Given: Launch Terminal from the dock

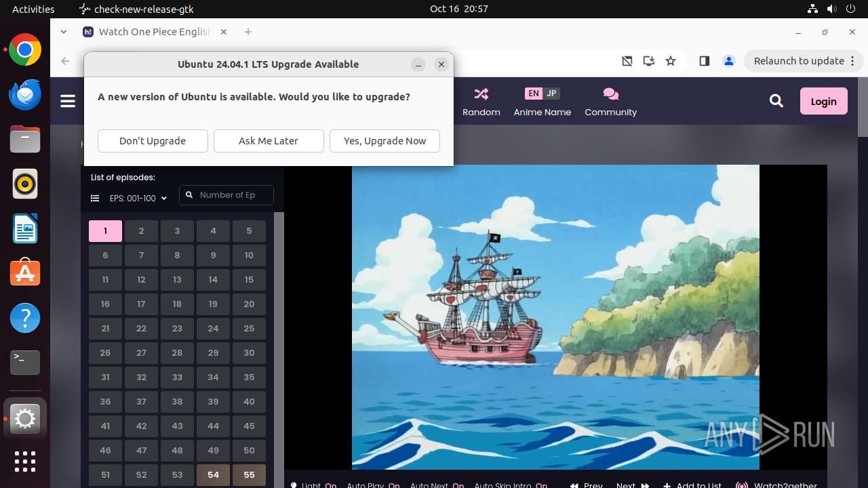Looking at the screenshot, I should pyautogui.click(x=25, y=363).
